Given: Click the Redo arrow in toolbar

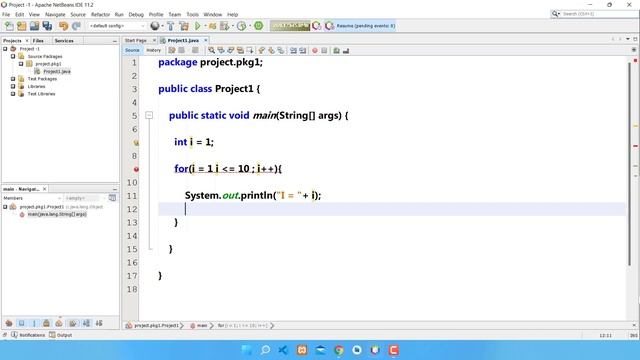Looking at the screenshot, I should (x=76, y=26).
